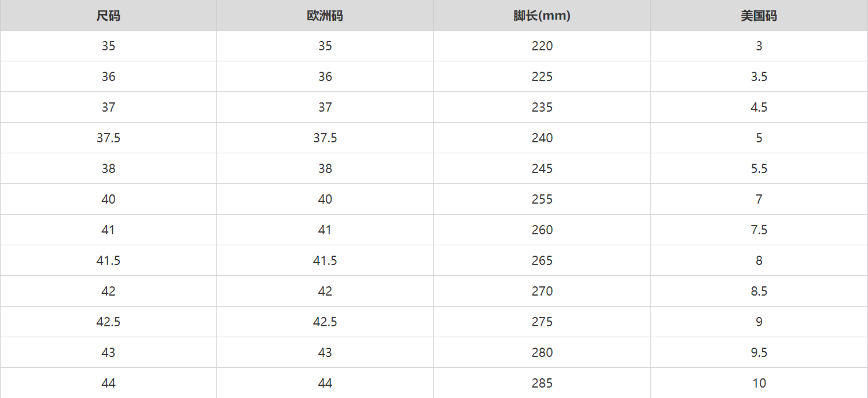The width and height of the screenshot is (868, 398).
Task: Click US size cell 10
Action: (x=759, y=384)
